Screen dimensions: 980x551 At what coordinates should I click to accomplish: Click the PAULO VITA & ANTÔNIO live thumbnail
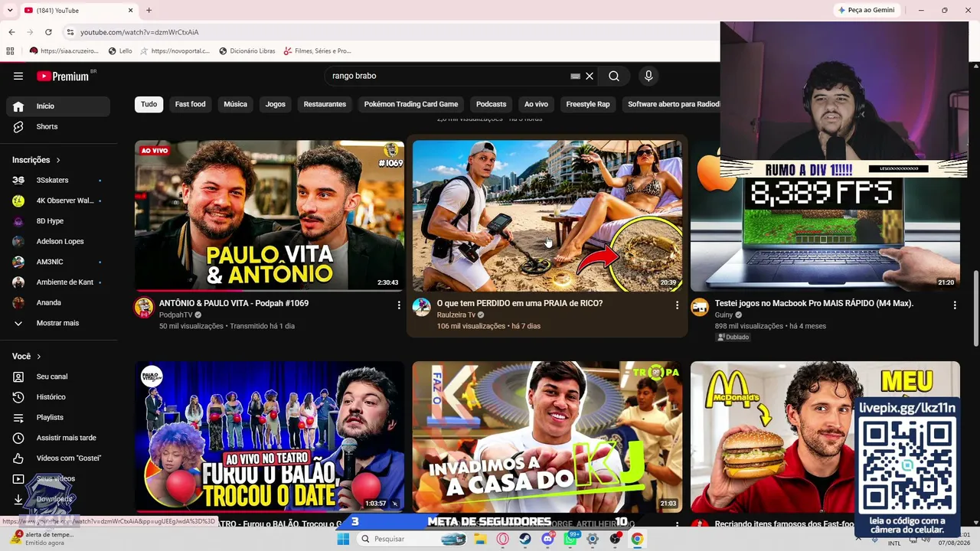click(x=269, y=215)
